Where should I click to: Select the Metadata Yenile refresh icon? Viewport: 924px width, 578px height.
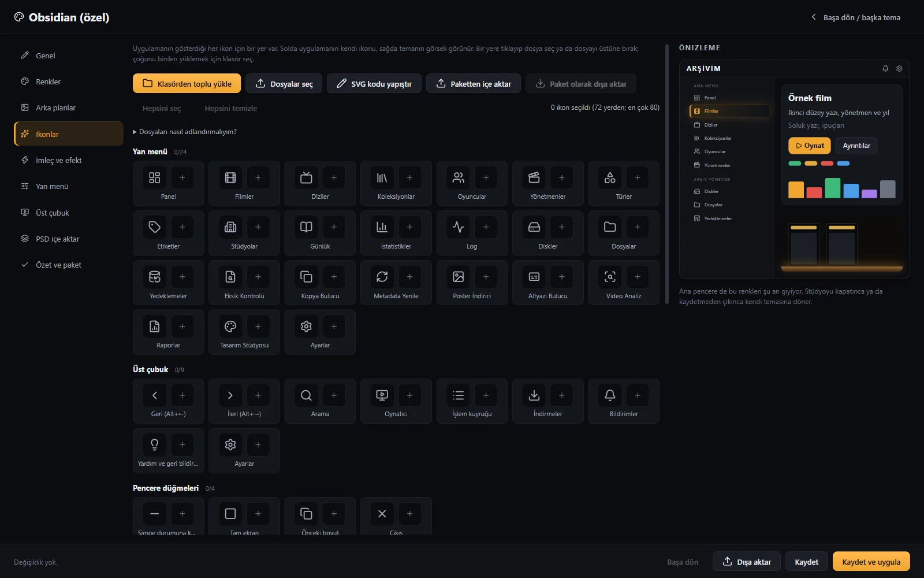pos(382,277)
